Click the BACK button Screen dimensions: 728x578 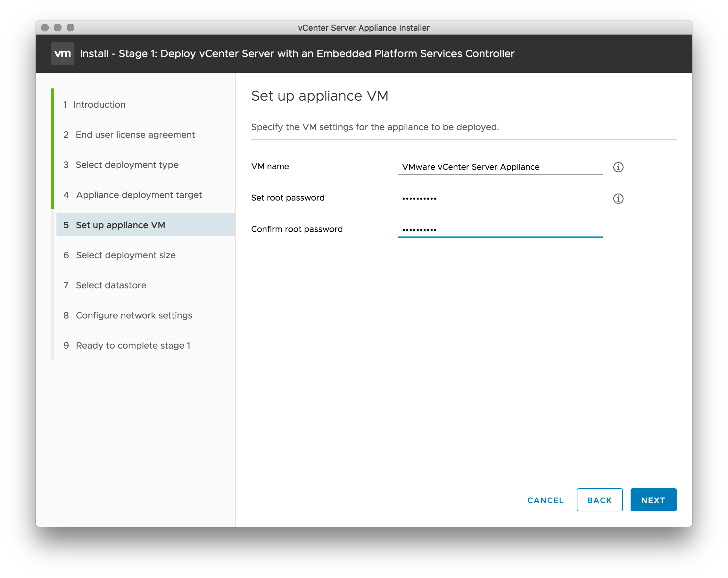(x=600, y=500)
